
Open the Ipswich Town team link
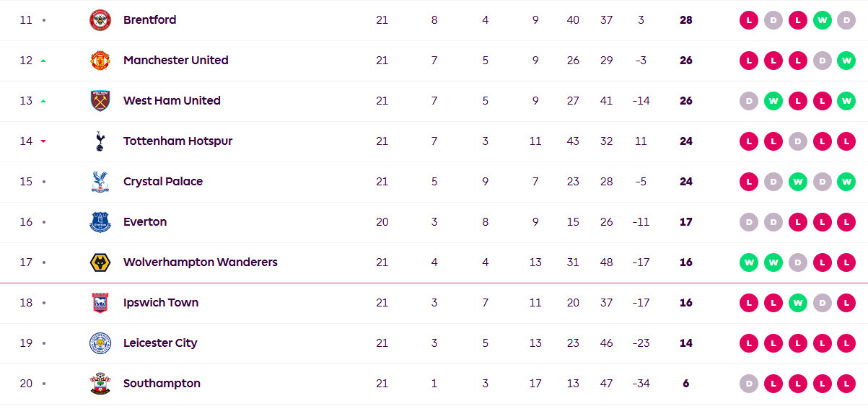(161, 303)
